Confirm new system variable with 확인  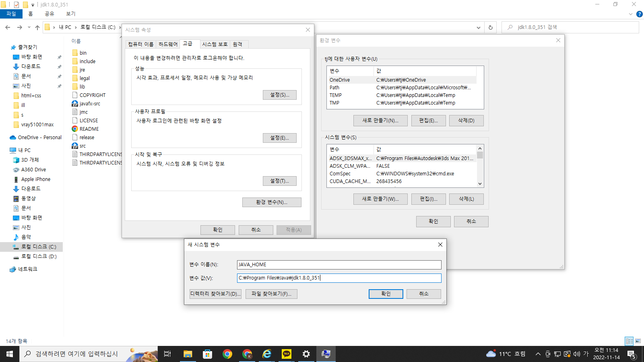pos(386,294)
